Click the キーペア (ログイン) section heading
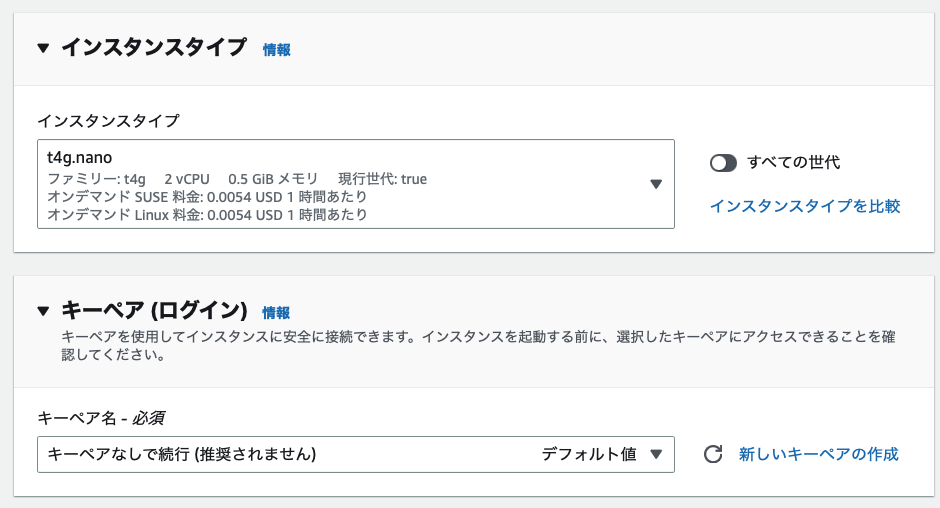Image resolution: width=940 pixels, height=508 pixels. tap(154, 311)
